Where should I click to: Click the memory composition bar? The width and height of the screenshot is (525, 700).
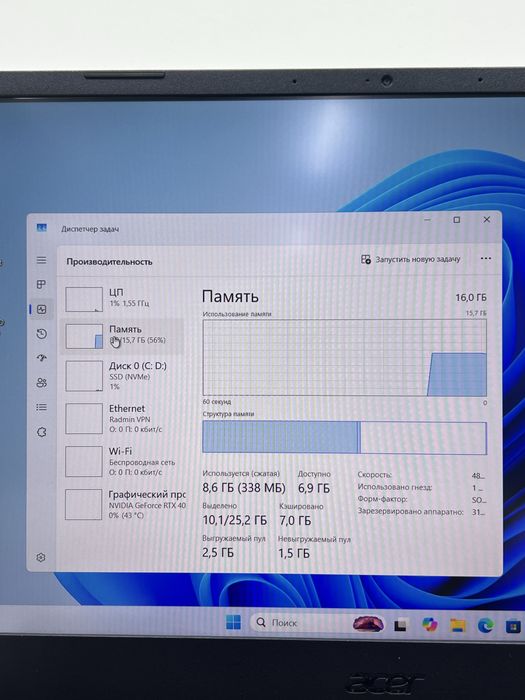click(344, 438)
